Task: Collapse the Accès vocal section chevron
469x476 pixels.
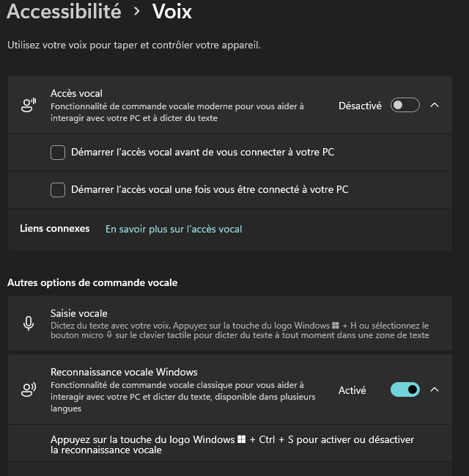Action: pos(435,106)
